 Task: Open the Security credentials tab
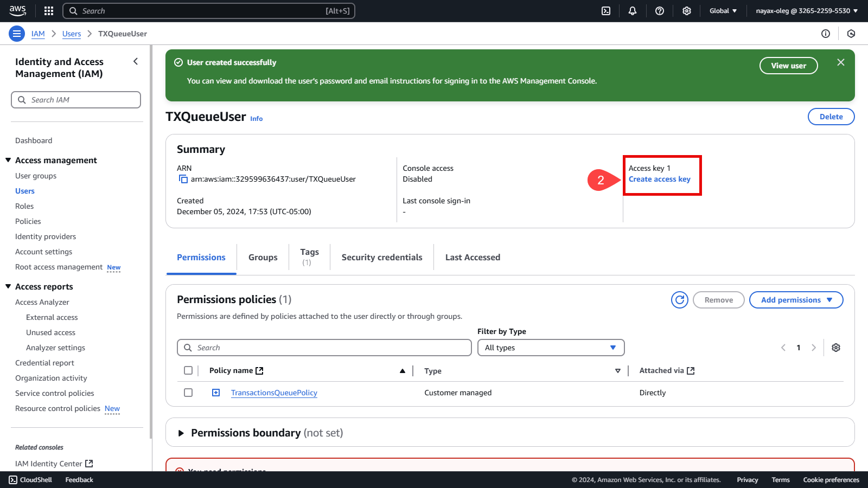click(x=382, y=258)
